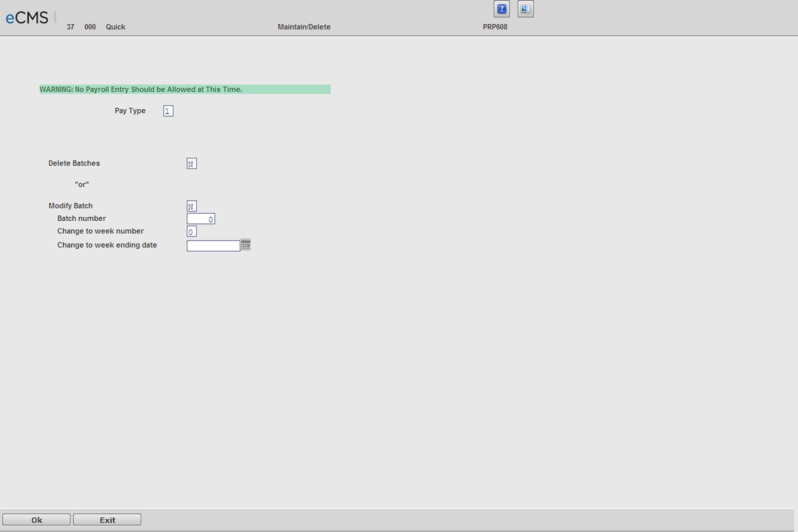The width and height of the screenshot is (798, 532).
Task: Click the PRP608 program code
Action: click(495, 27)
